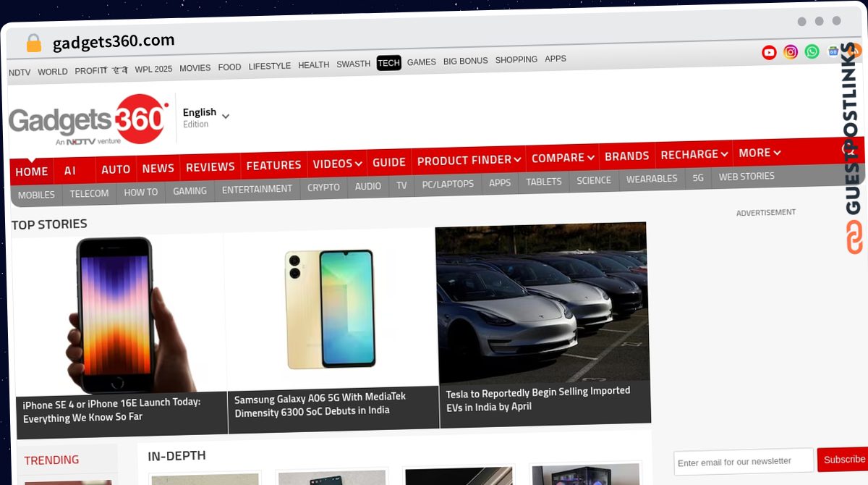Select Web Stories in the sub-navigation

tap(746, 176)
